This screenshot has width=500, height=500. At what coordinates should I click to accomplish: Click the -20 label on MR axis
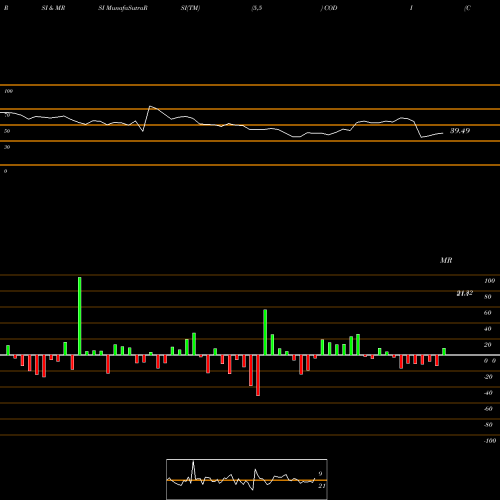pos(488,377)
